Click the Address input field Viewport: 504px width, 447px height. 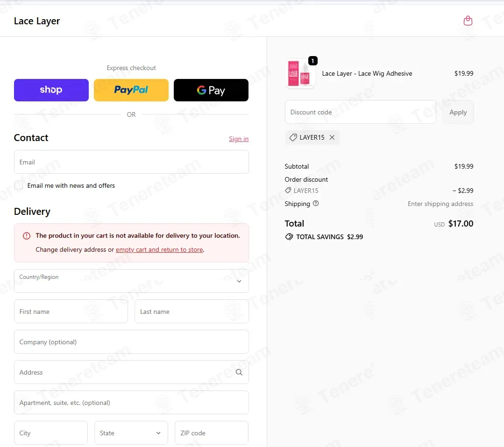(131, 372)
